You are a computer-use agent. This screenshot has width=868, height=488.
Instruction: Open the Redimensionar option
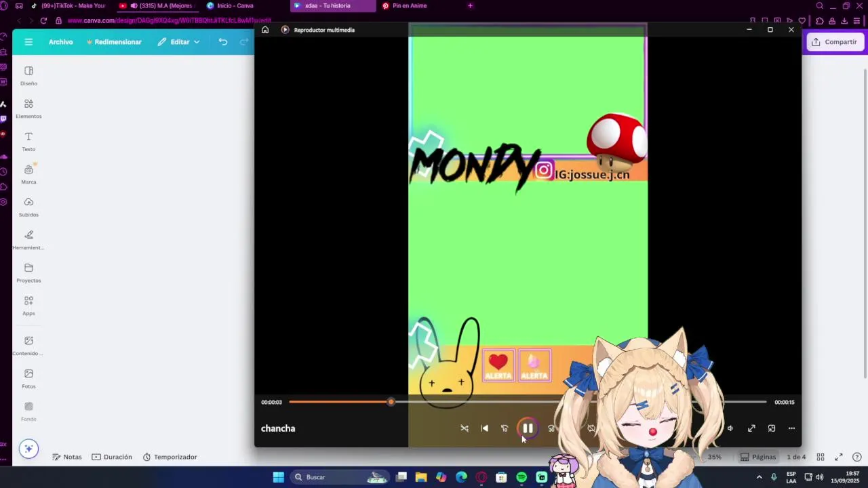113,42
